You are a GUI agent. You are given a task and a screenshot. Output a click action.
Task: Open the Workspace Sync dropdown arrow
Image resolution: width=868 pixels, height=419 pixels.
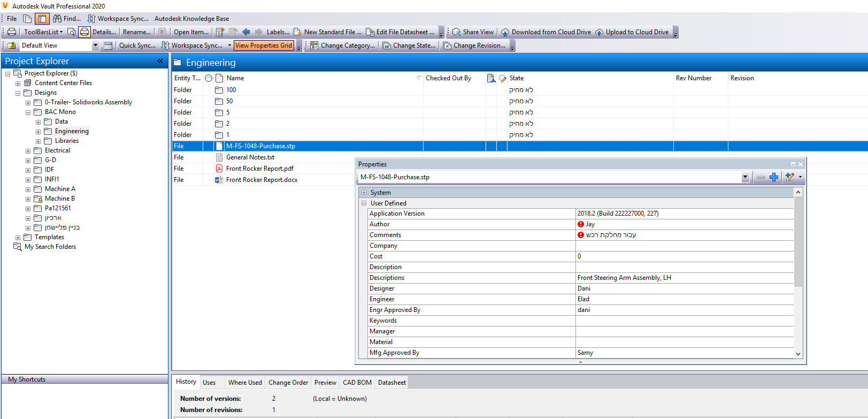coord(229,45)
